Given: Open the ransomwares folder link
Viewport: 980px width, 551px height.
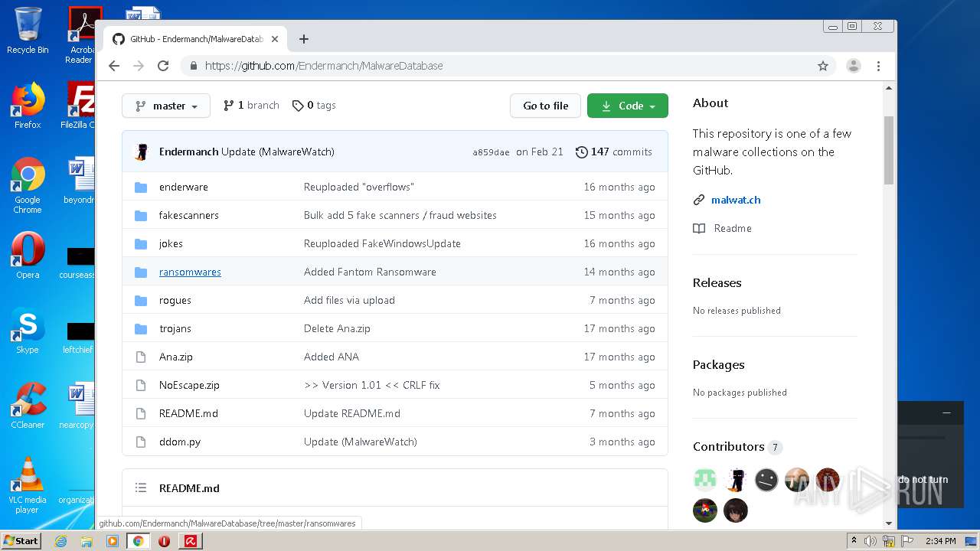Looking at the screenshot, I should [190, 272].
